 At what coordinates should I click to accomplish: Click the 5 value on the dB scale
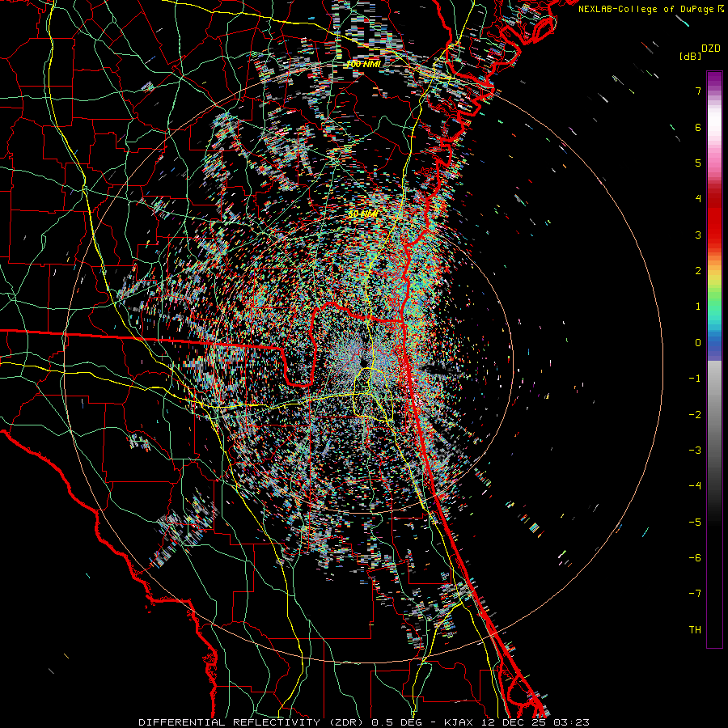(698, 163)
